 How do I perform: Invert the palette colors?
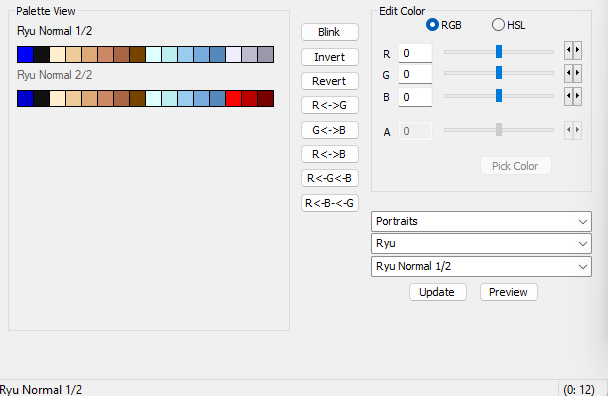coord(330,57)
